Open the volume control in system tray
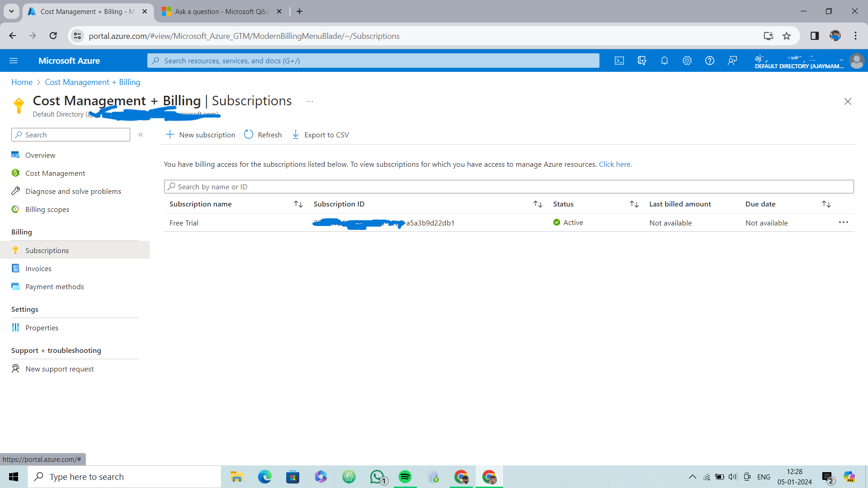868x488 pixels. (x=732, y=477)
